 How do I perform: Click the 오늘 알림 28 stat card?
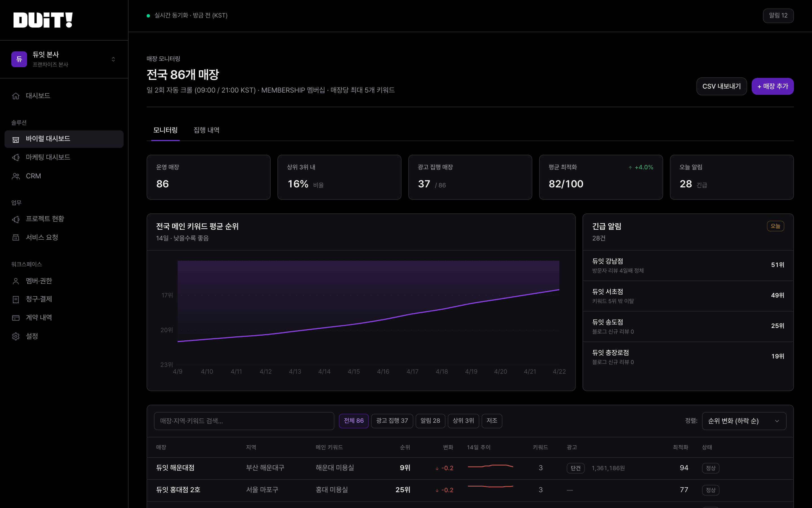732,178
